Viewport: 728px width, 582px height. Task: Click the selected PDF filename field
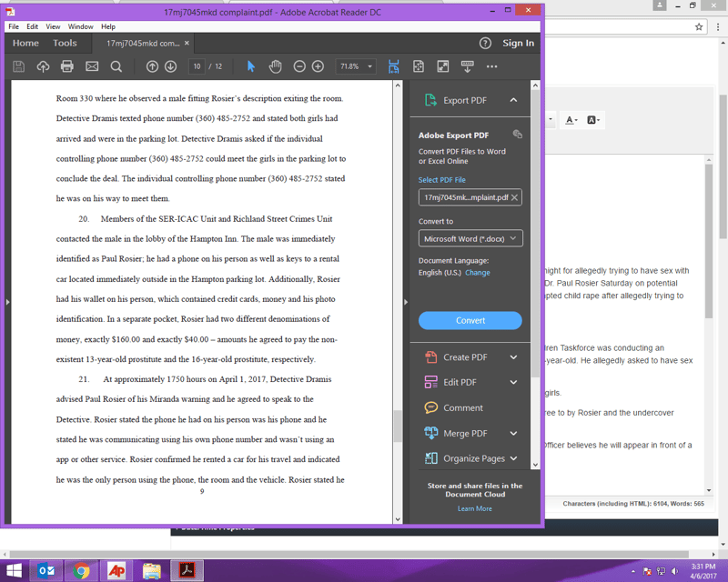[x=470, y=197]
